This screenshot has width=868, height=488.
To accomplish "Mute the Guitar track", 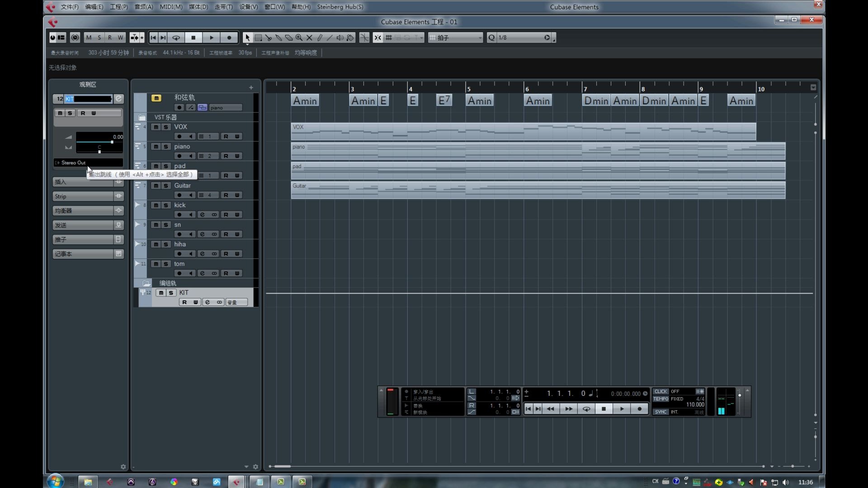I will 155,186.
